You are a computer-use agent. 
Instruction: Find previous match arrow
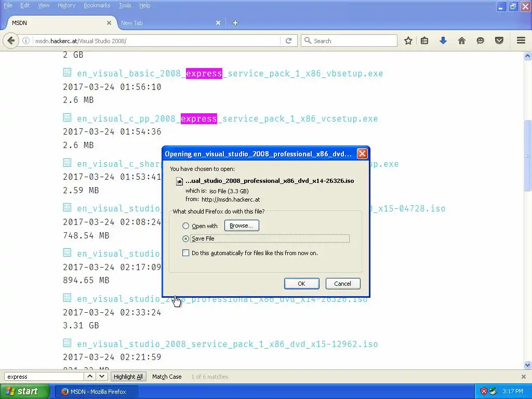pyautogui.click(x=89, y=376)
